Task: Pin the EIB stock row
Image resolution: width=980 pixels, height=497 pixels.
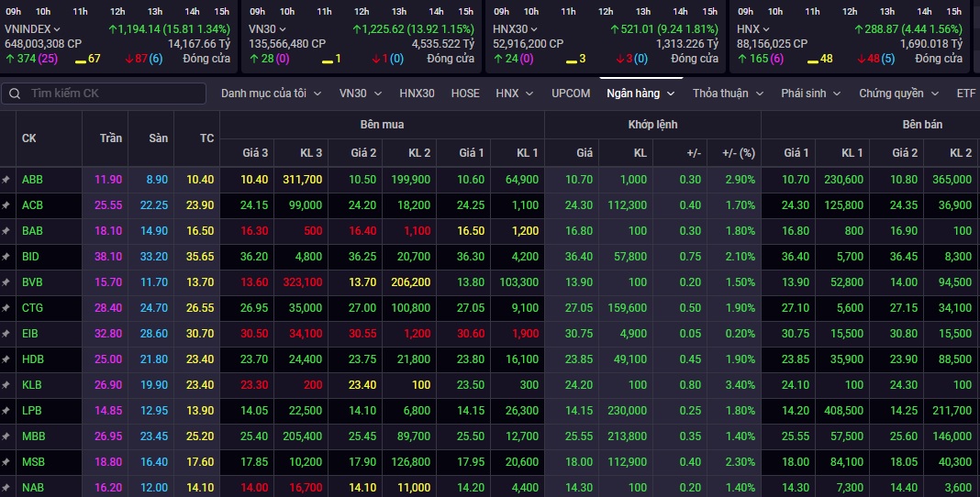Action: (6, 334)
